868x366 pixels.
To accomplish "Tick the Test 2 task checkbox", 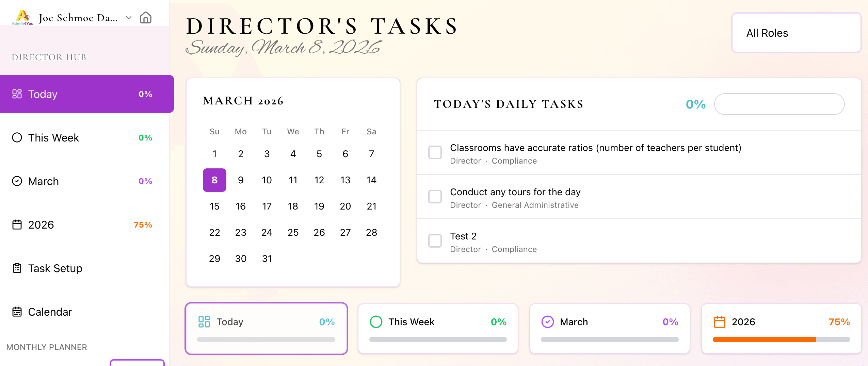I will [x=435, y=241].
